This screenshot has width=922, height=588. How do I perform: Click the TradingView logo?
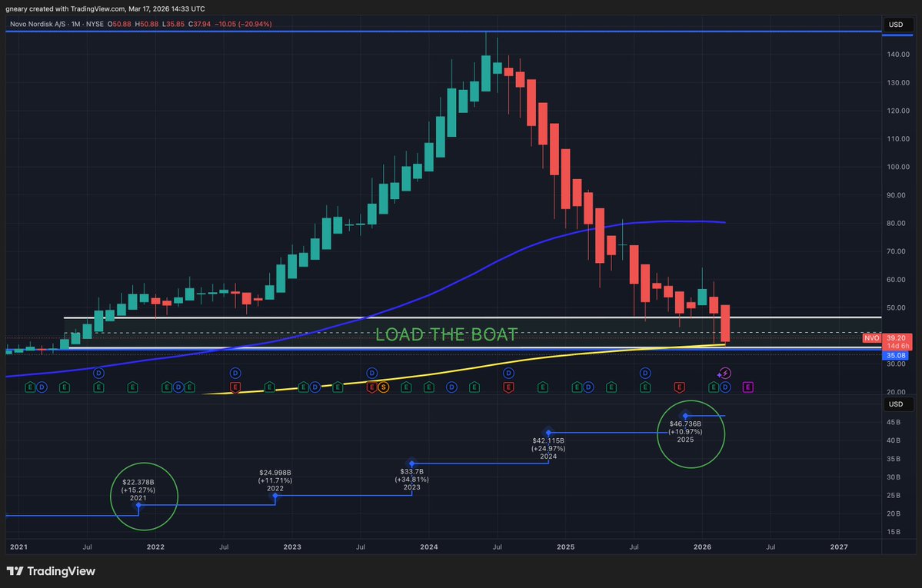pyautogui.click(x=51, y=571)
